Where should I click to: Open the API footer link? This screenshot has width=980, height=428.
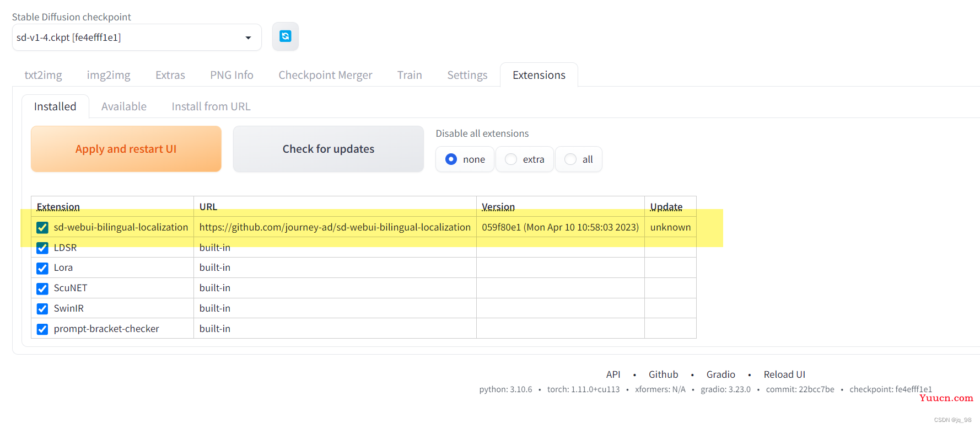[613, 374]
